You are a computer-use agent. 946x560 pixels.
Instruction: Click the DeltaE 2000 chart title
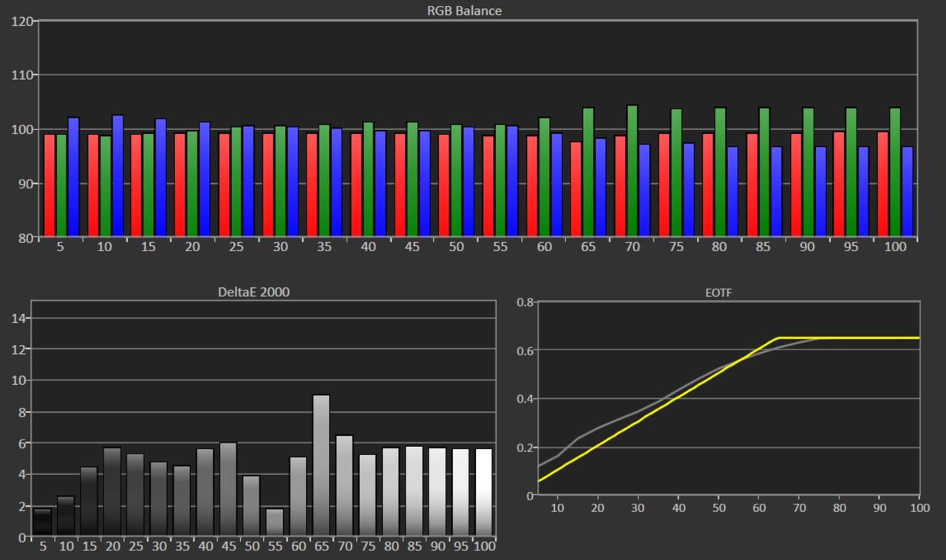point(253,292)
